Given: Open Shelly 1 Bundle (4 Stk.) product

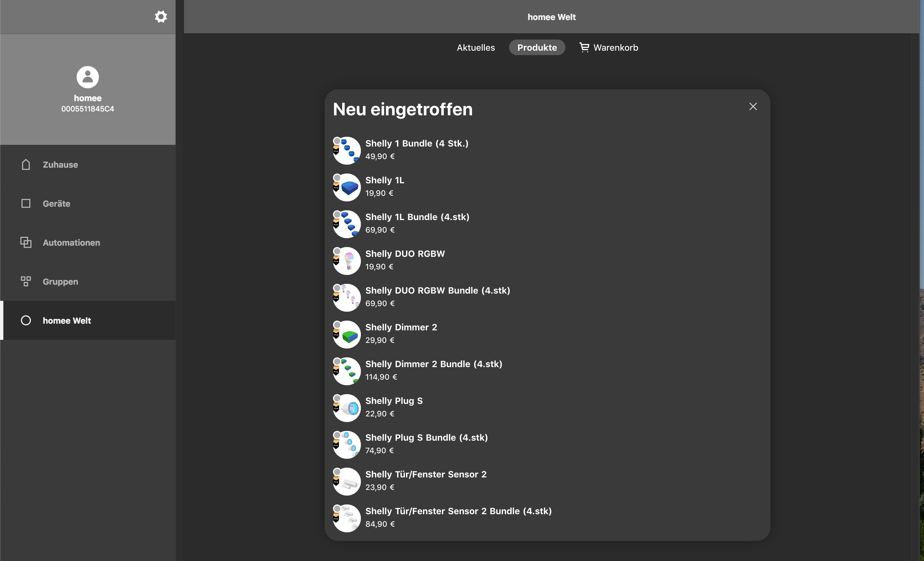Looking at the screenshot, I should point(416,143).
